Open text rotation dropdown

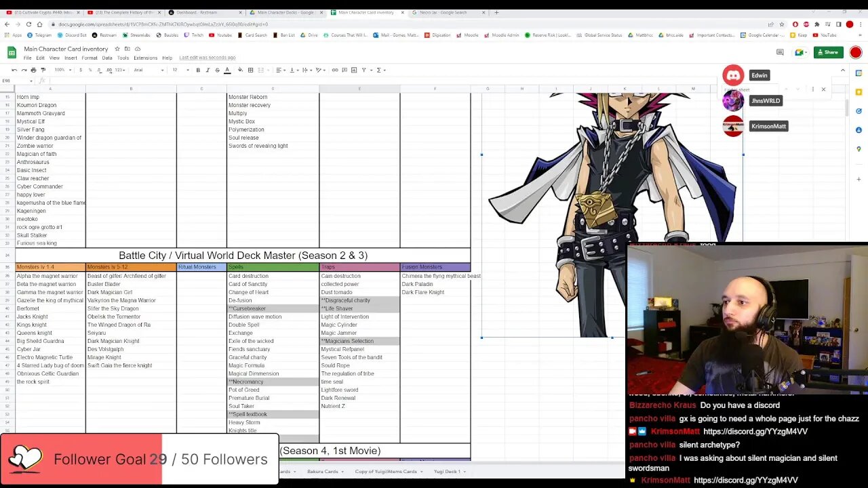pyautogui.click(x=320, y=70)
